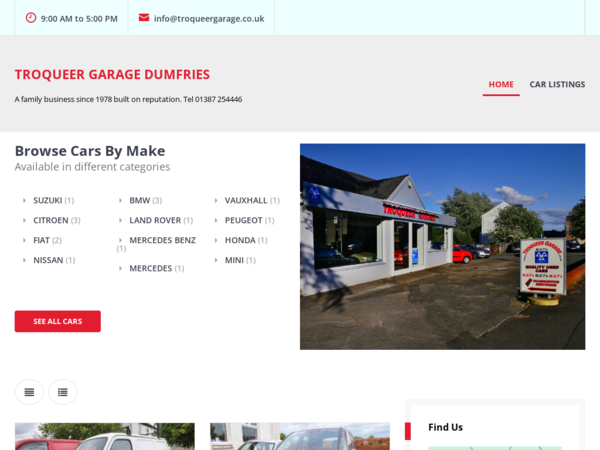Click the Browse Cars By Make heading
Image resolution: width=600 pixels, height=450 pixels.
[x=90, y=151]
